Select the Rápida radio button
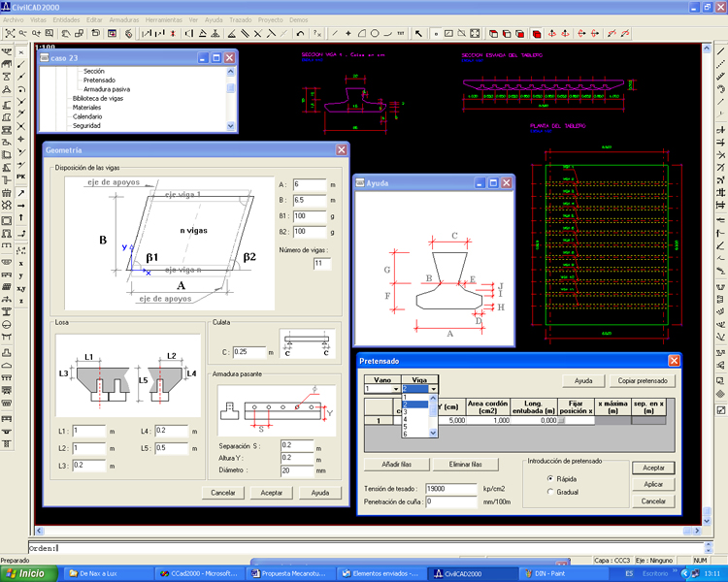The image size is (728, 582). pyautogui.click(x=550, y=478)
